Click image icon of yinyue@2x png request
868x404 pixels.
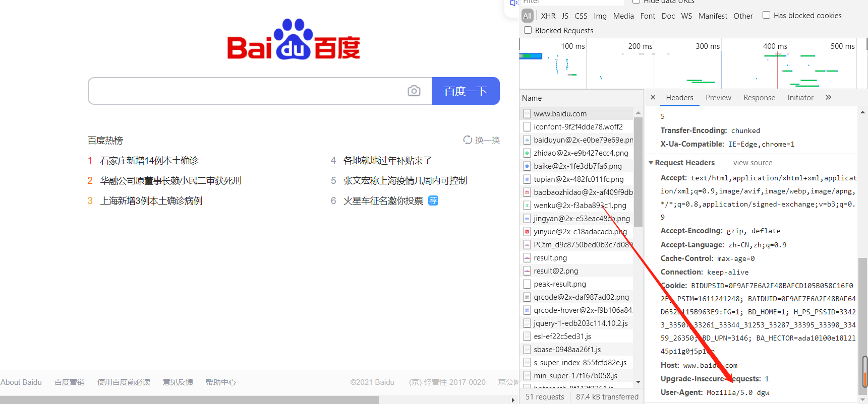pyautogui.click(x=527, y=232)
